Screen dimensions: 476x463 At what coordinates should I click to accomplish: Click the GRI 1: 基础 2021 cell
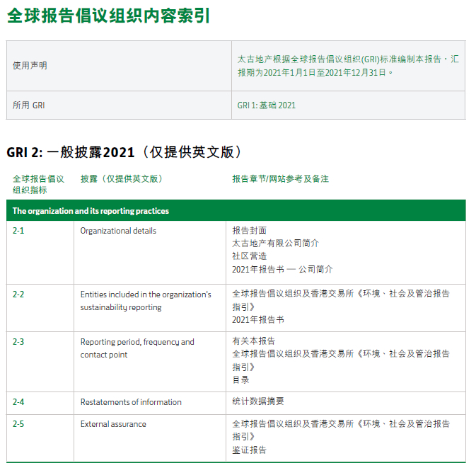coord(348,105)
